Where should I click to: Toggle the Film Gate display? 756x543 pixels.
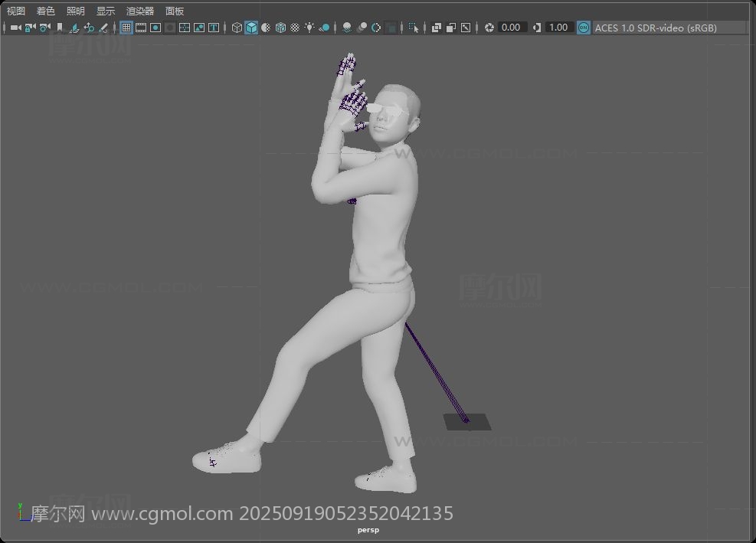point(141,28)
